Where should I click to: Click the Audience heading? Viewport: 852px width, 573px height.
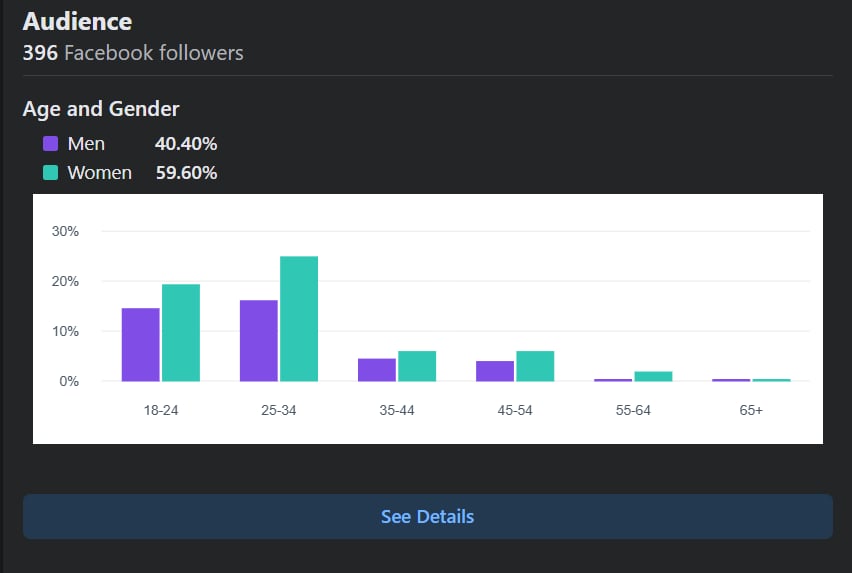(77, 21)
